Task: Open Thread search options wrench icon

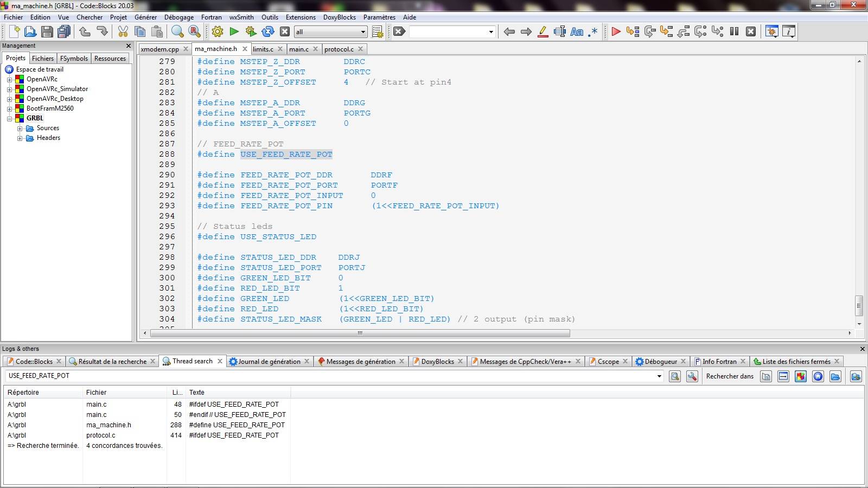Action: (x=692, y=376)
